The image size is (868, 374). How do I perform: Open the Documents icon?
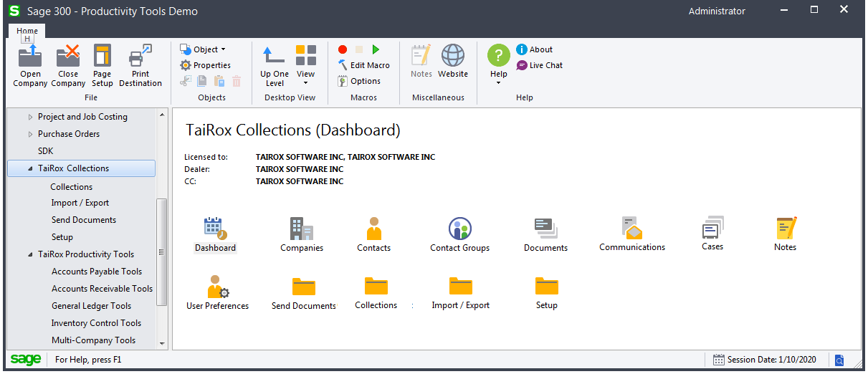coord(546,229)
